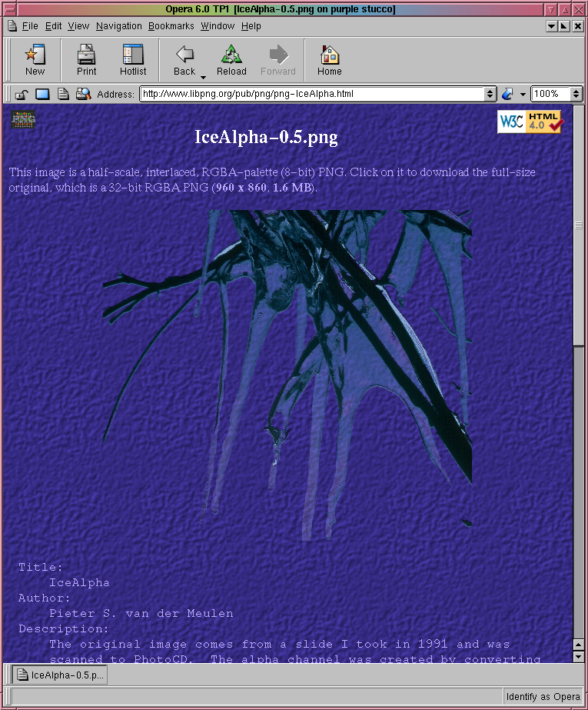The width and height of the screenshot is (588, 710).
Task: Reload the current page
Action: pyautogui.click(x=231, y=60)
